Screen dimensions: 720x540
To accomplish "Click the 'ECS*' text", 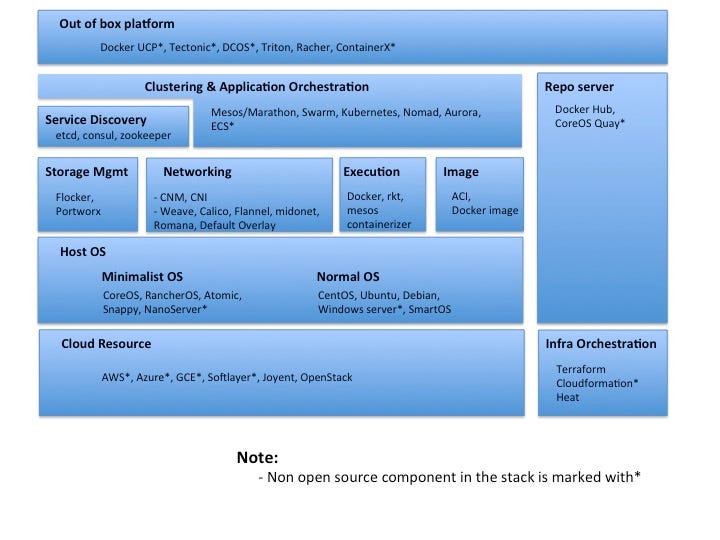I will click(x=222, y=126).
